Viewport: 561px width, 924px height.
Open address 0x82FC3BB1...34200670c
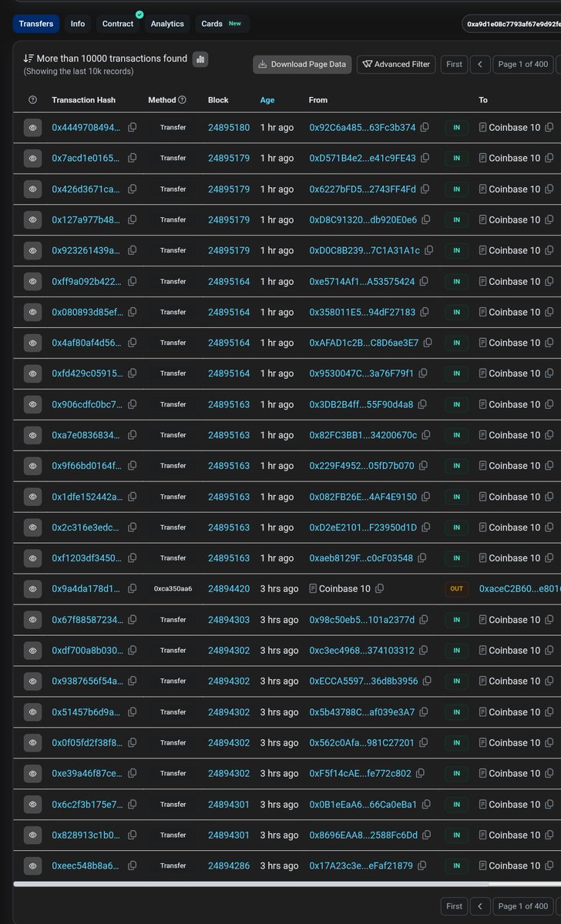[x=363, y=435]
